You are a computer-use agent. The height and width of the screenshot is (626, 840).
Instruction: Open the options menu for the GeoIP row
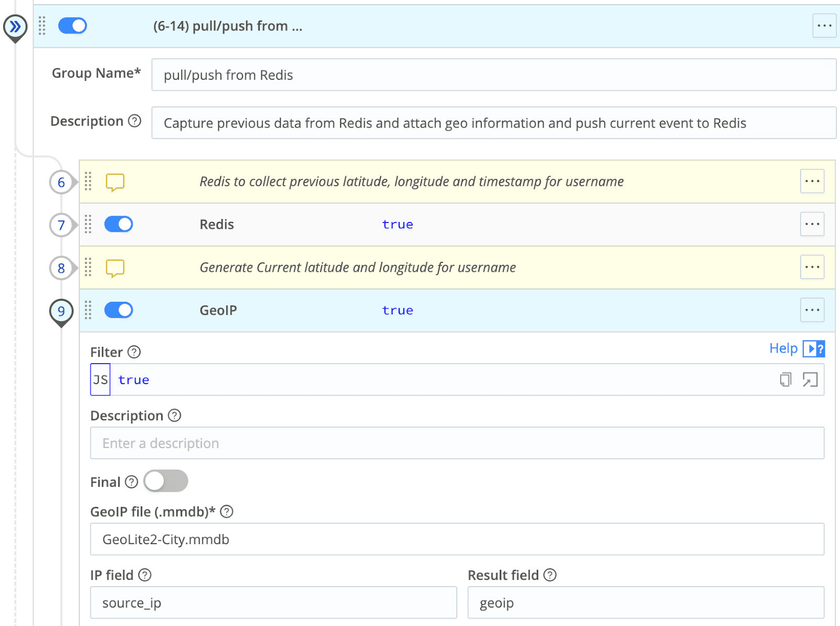point(812,310)
